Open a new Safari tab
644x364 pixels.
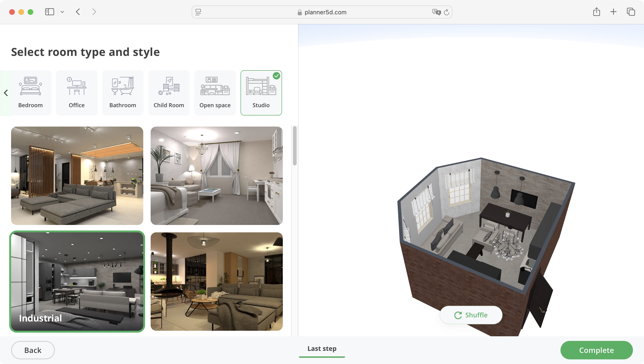click(x=613, y=12)
